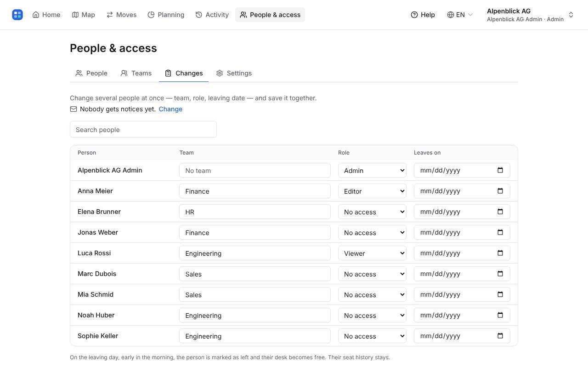
Task: Open the Map section
Action: pyautogui.click(x=84, y=15)
